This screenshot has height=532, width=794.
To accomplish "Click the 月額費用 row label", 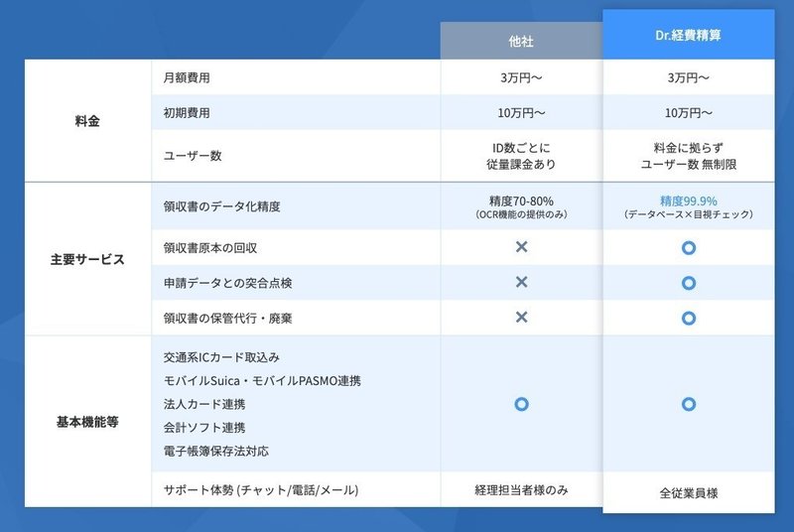I will click(x=187, y=77).
